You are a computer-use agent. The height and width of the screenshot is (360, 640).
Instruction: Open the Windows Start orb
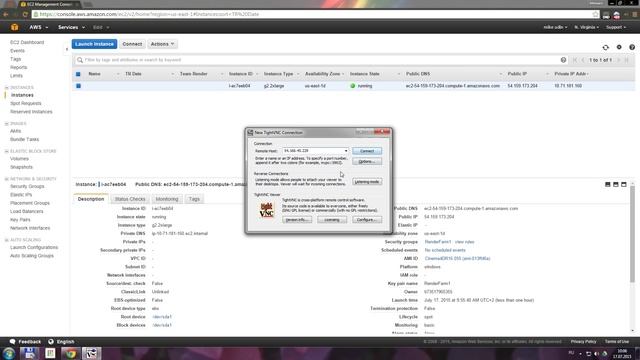click(x=9, y=353)
